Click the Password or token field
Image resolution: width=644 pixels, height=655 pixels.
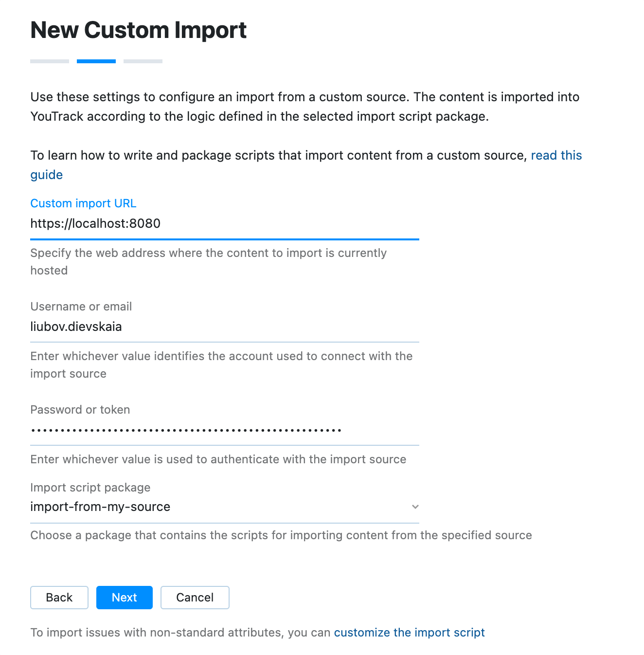(x=224, y=430)
